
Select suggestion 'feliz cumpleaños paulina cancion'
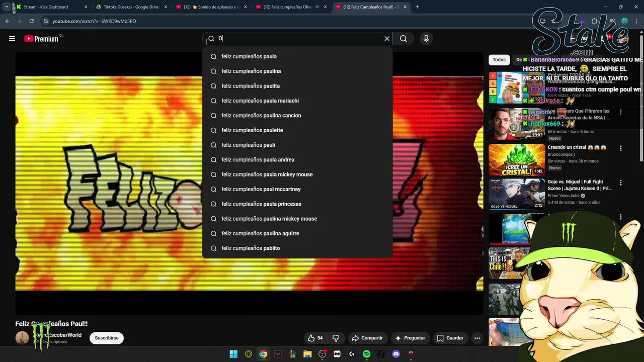tap(297, 115)
